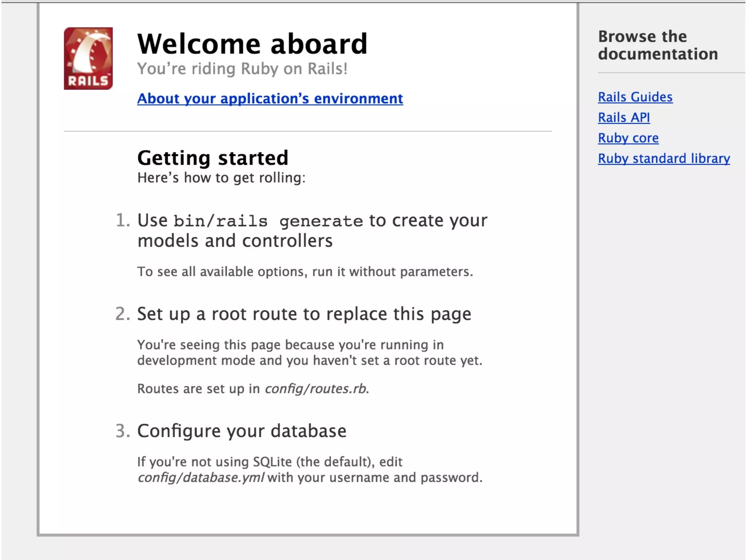Follow the Ruby core link

628,138
